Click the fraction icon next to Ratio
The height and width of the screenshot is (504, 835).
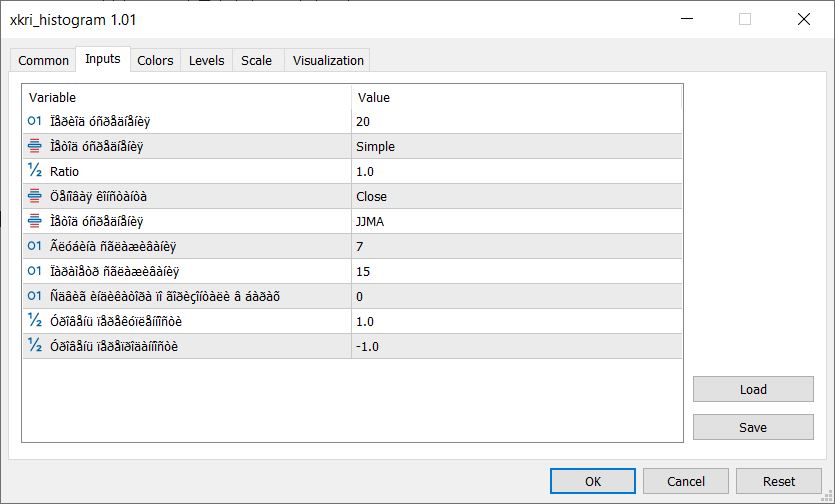(35, 171)
